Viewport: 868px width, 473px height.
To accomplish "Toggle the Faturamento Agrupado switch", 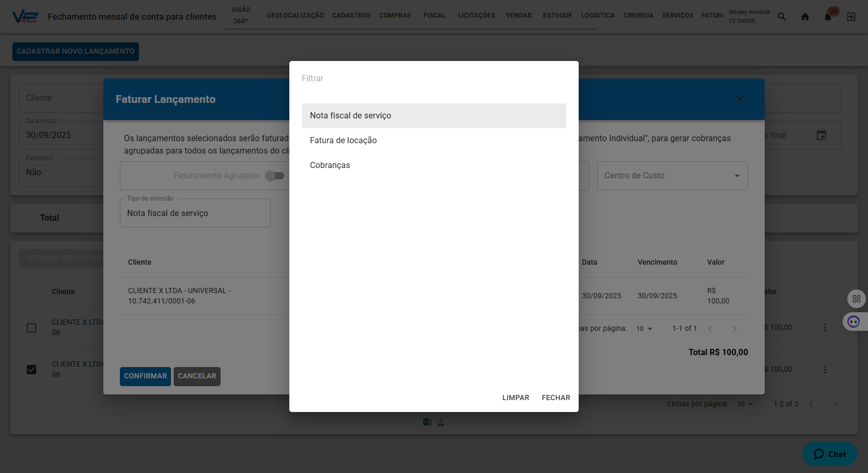I will tap(275, 176).
